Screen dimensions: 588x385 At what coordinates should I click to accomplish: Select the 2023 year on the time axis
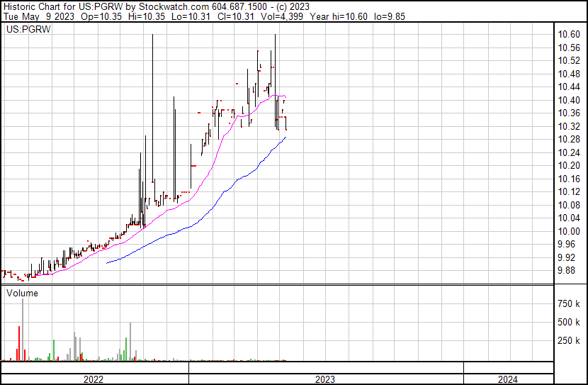(326, 379)
